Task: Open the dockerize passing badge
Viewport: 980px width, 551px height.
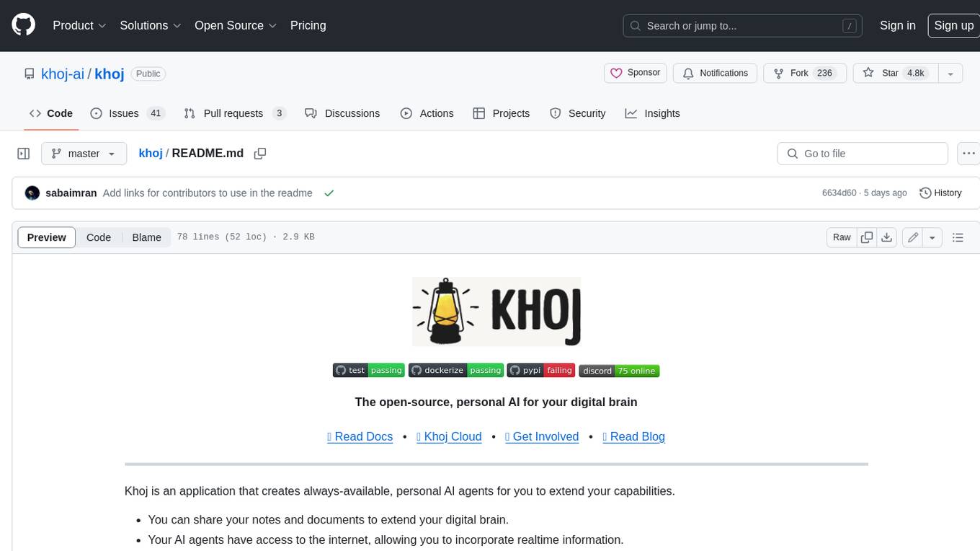Action: [x=456, y=371]
